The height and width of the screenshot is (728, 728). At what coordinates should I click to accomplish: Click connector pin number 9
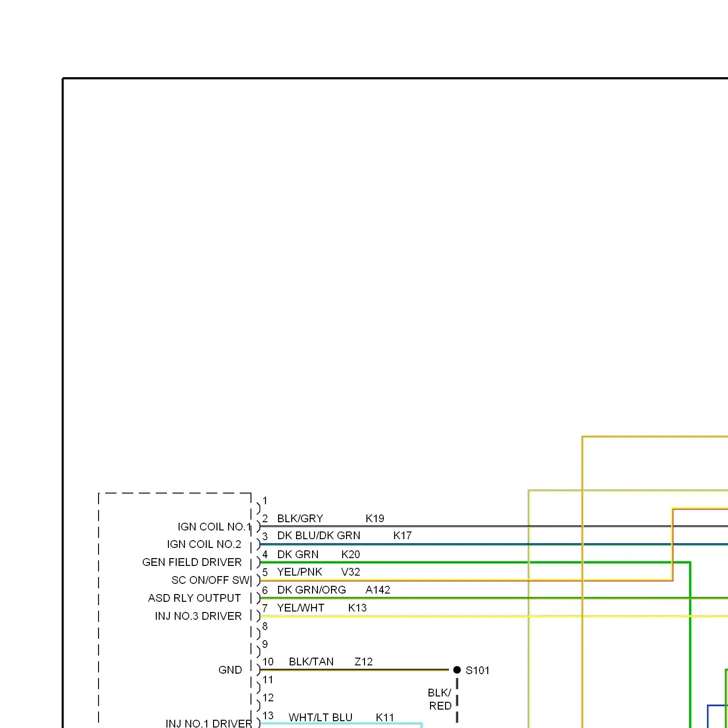[x=265, y=644]
